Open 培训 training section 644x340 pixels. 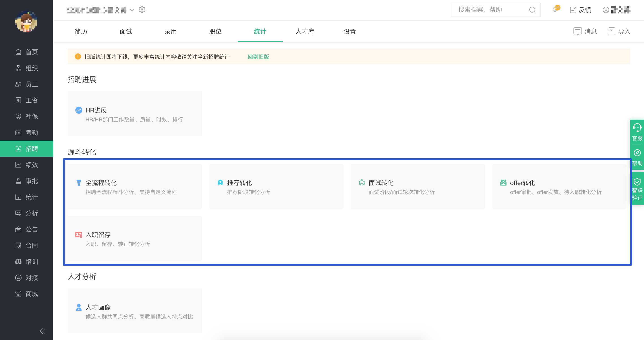pyautogui.click(x=26, y=262)
